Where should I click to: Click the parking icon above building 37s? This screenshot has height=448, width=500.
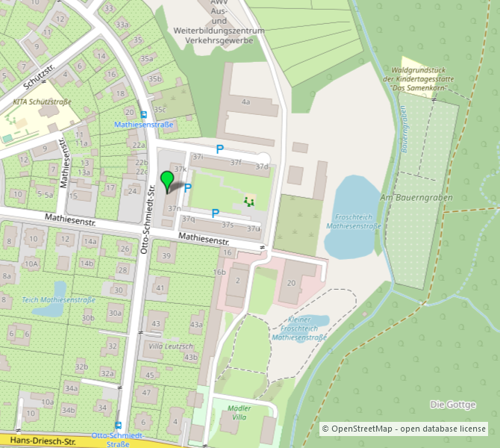pyautogui.click(x=215, y=214)
